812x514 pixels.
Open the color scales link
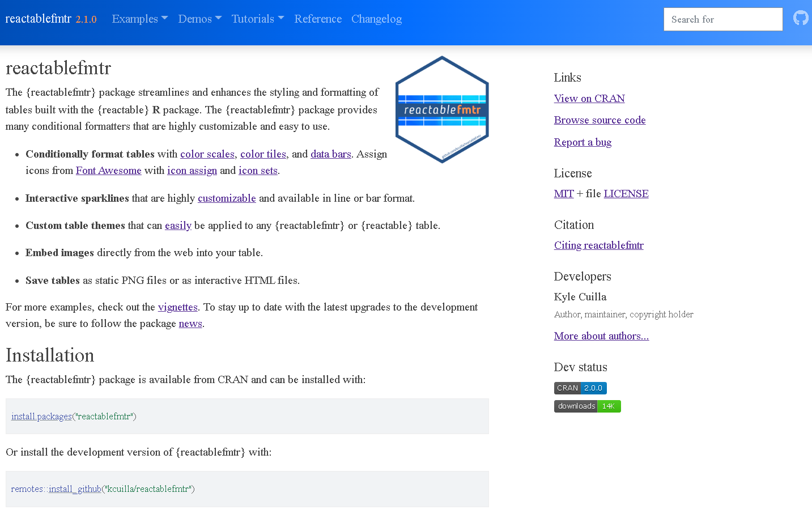[x=207, y=154]
